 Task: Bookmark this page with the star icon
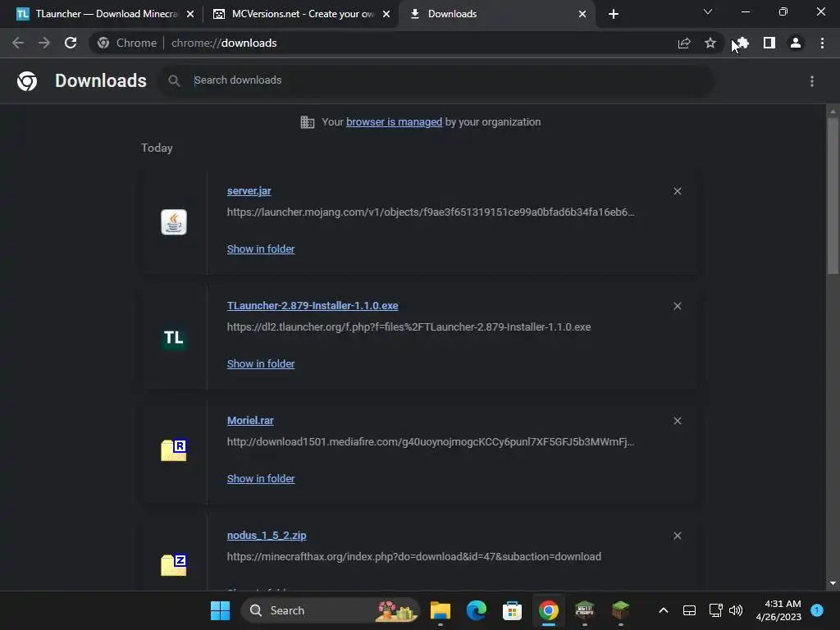710,43
